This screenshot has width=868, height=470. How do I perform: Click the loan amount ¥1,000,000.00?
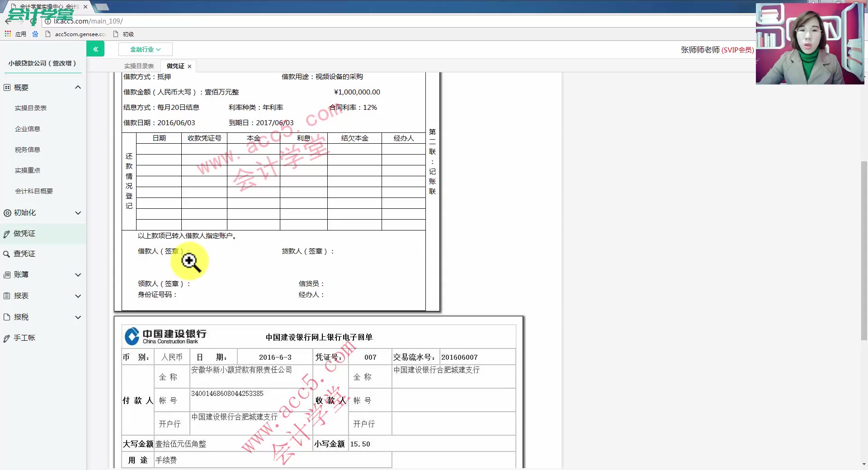(x=357, y=92)
